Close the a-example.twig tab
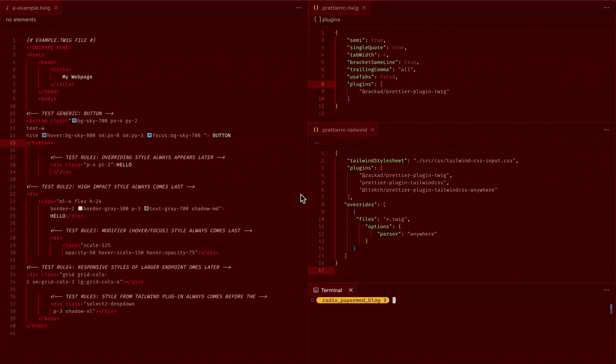This screenshot has width=616, height=364. coord(56,8)
